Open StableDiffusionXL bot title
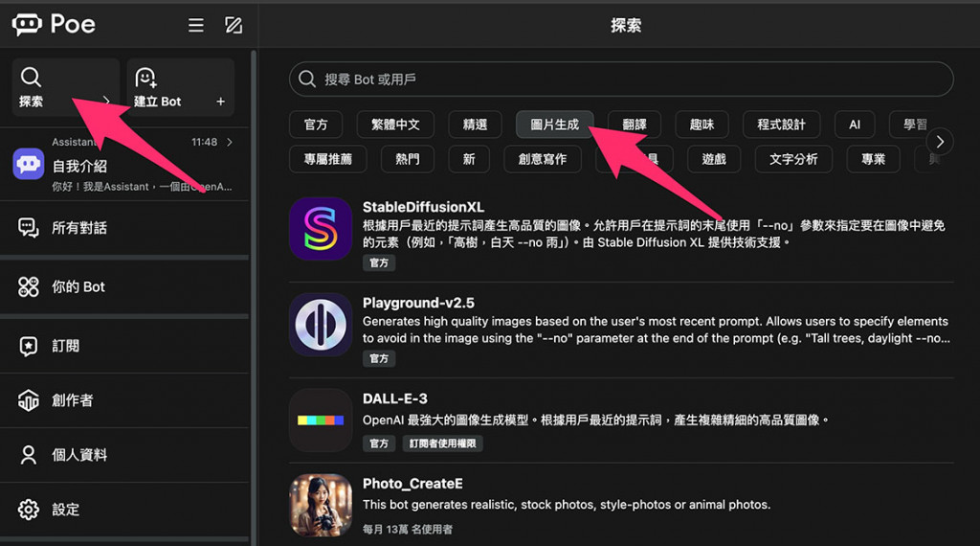This screenshot has height=546, width=980. (x=423, y=207)
